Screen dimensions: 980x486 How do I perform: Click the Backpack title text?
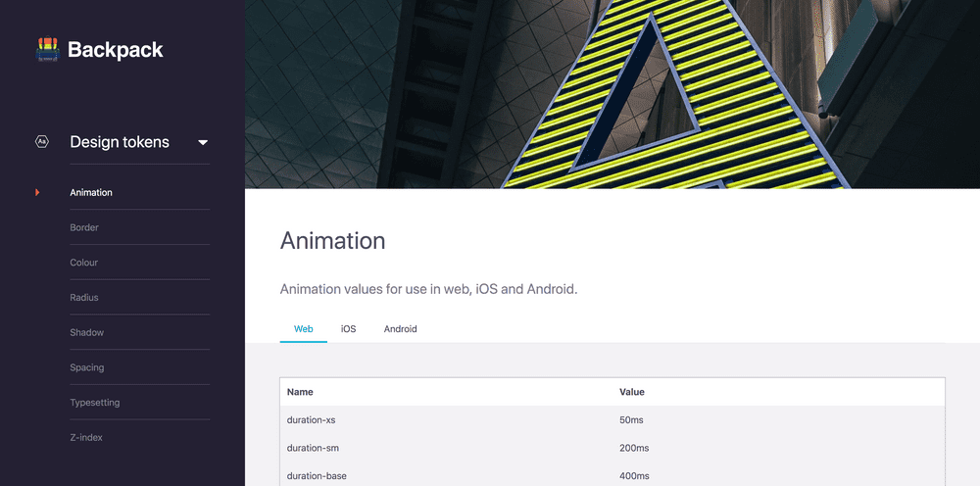tap(116, 50)
